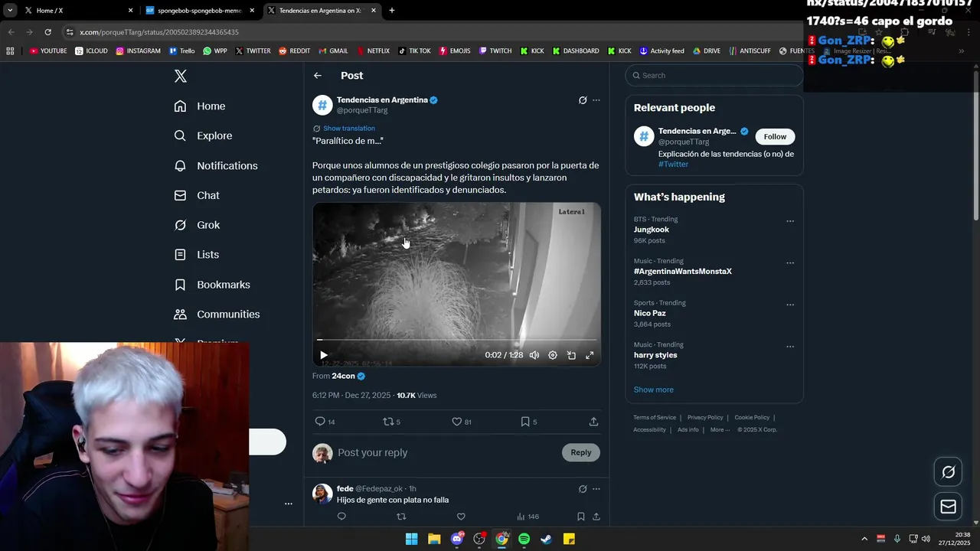Open floating Grok button
980x551 pixels.
coord(948,472)
